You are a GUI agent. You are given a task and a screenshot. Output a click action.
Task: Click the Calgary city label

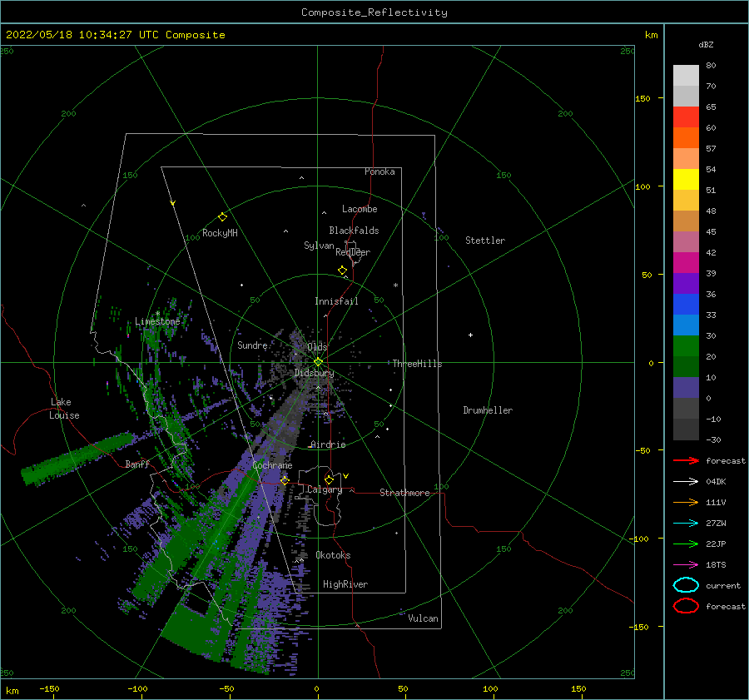(325, 489)
